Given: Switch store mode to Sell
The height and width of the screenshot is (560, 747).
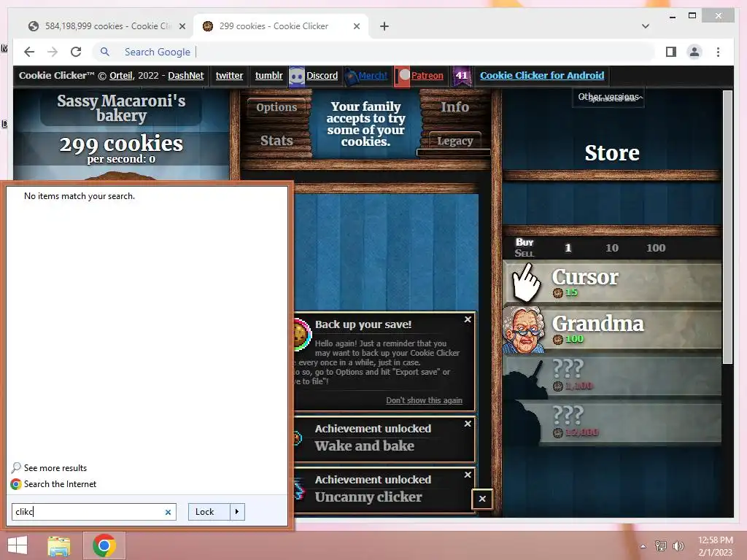Looking at the screenshot, I should tap(524, 253).
